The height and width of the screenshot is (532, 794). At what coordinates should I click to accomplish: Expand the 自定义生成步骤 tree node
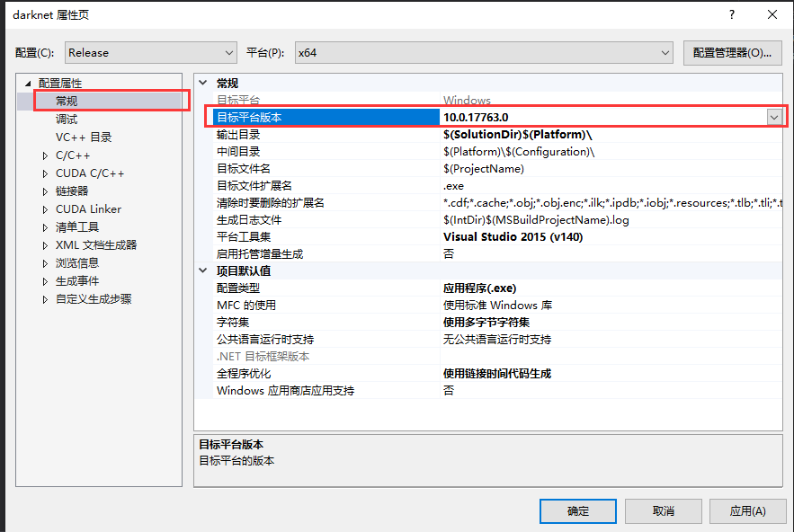[x=45, y=299]
